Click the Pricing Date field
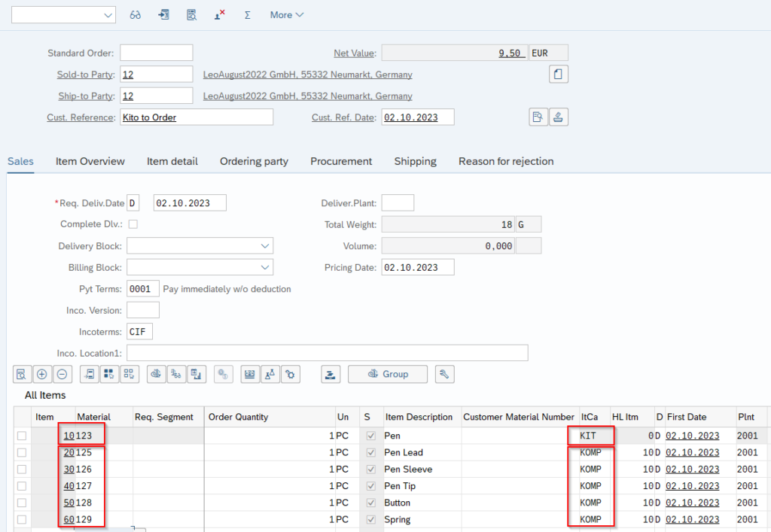 (418, 267)
